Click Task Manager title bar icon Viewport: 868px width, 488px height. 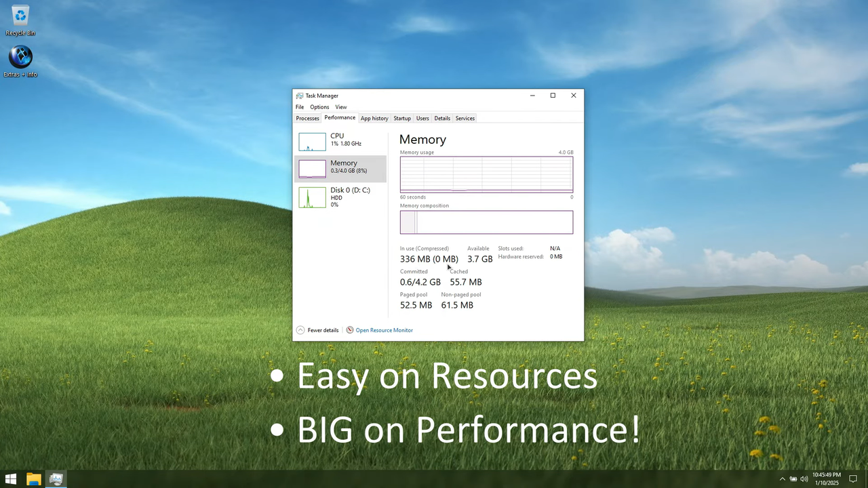(x=300, y=96)
